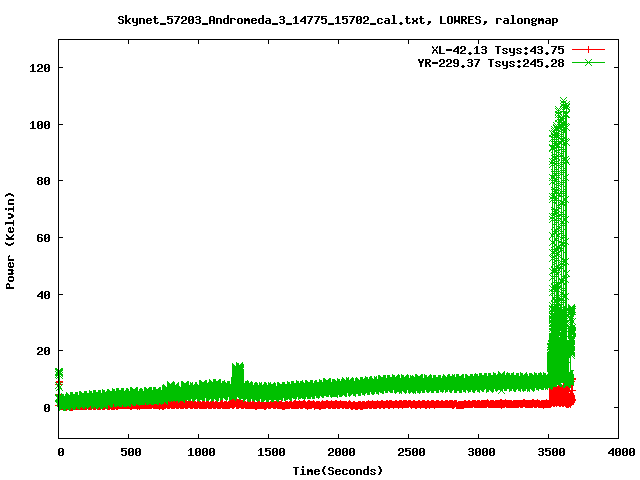The width and height of the screenshot is (640, 480).
Task: Click the x-axis tick label 3000
Action: pos(481,452)
